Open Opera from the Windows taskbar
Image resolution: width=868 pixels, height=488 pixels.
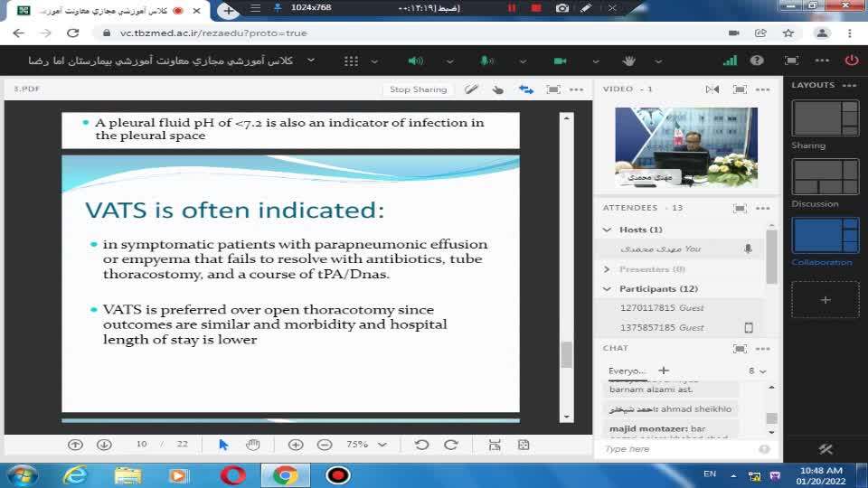tap(232, 474)
